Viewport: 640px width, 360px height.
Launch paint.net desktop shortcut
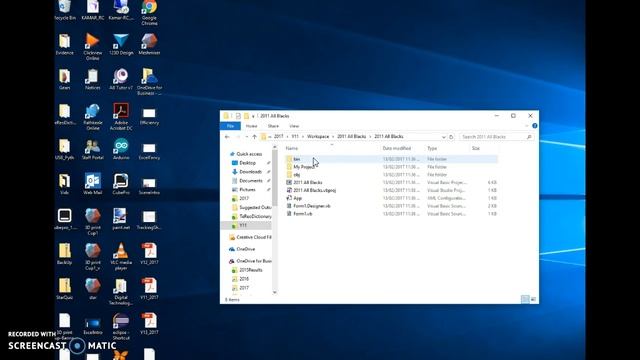121,219
